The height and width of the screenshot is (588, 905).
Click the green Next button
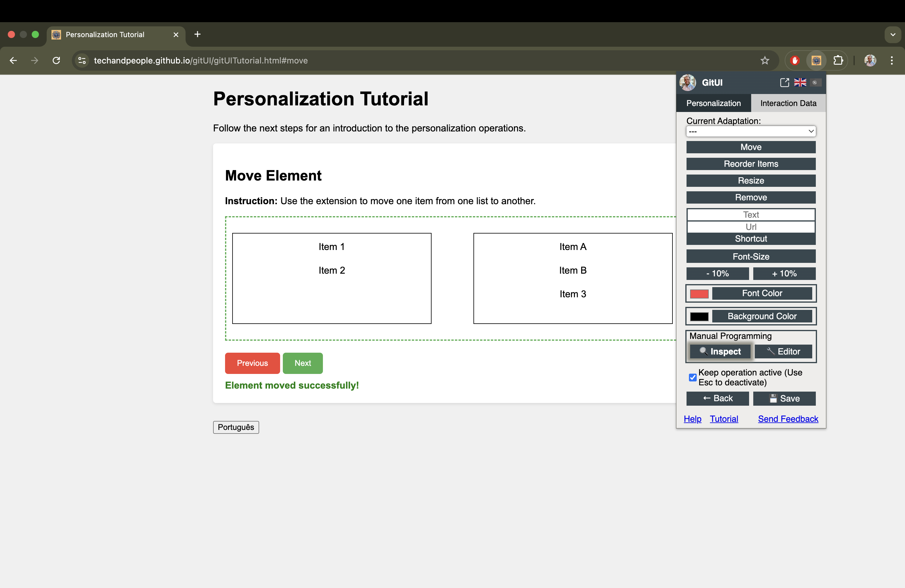point(303,363)
